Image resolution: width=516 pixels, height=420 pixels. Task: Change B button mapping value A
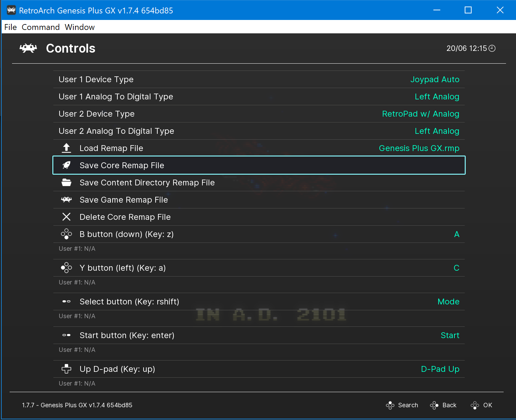[457, 234]
